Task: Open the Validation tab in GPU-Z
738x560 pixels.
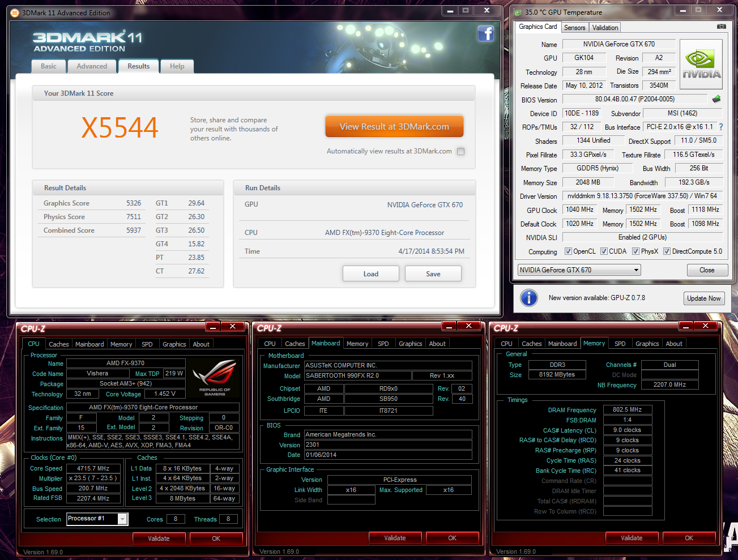Action: point(605,28)
